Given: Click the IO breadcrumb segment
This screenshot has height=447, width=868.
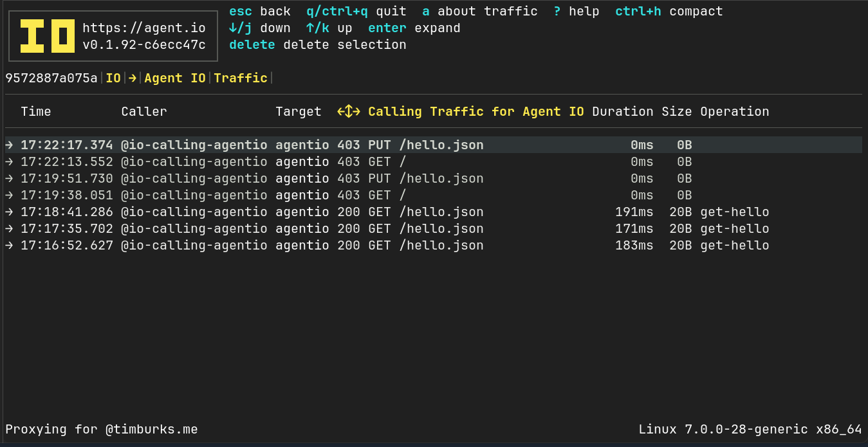Looking at the screenshot, I should click(113, 78).
